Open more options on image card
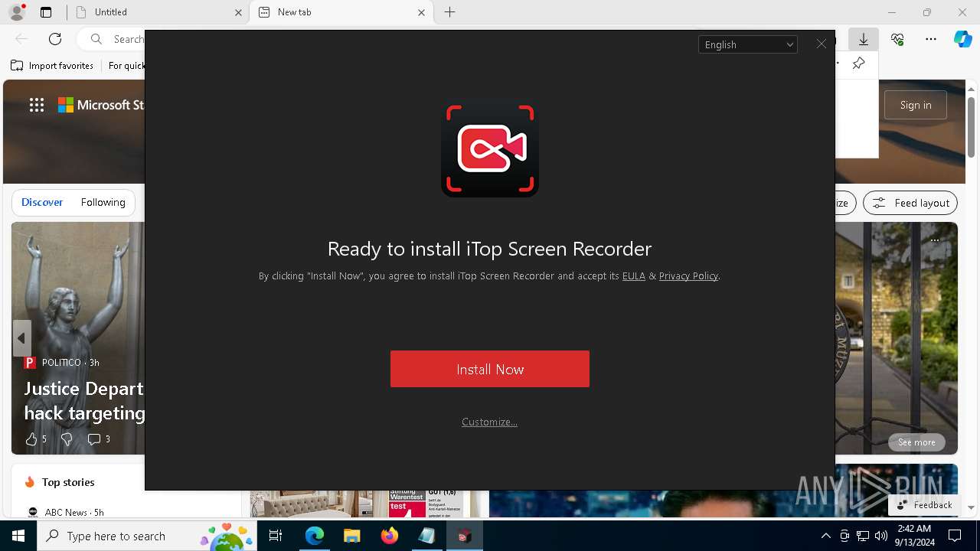980x551 pixels. coord(935,239)
